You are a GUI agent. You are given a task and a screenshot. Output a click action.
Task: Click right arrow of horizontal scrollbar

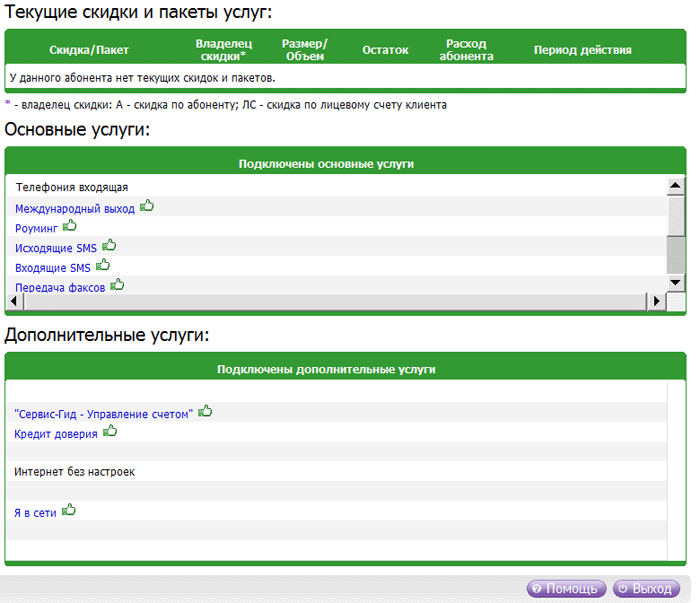[x=656, y=301]
